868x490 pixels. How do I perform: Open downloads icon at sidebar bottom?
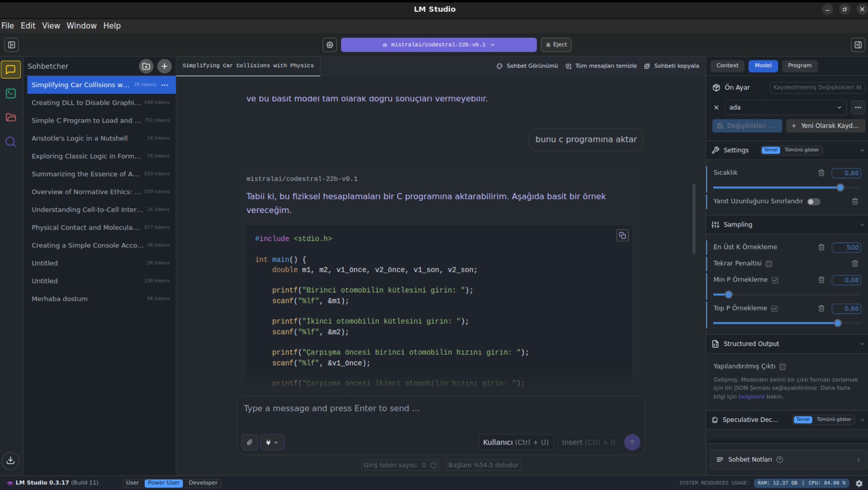[x=11, y=460]
